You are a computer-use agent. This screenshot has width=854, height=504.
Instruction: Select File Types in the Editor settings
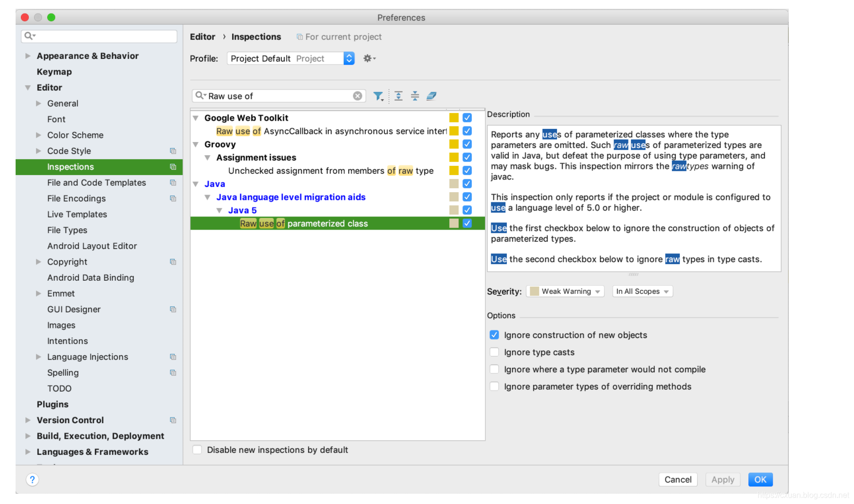[67, 230]
